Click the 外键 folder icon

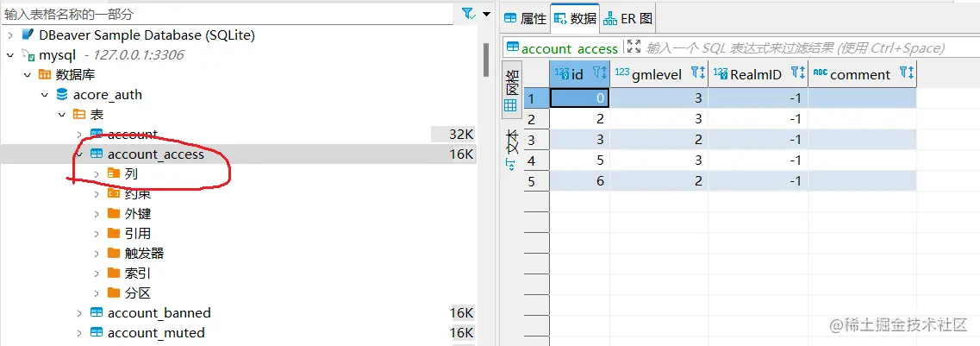pos(113,213)
